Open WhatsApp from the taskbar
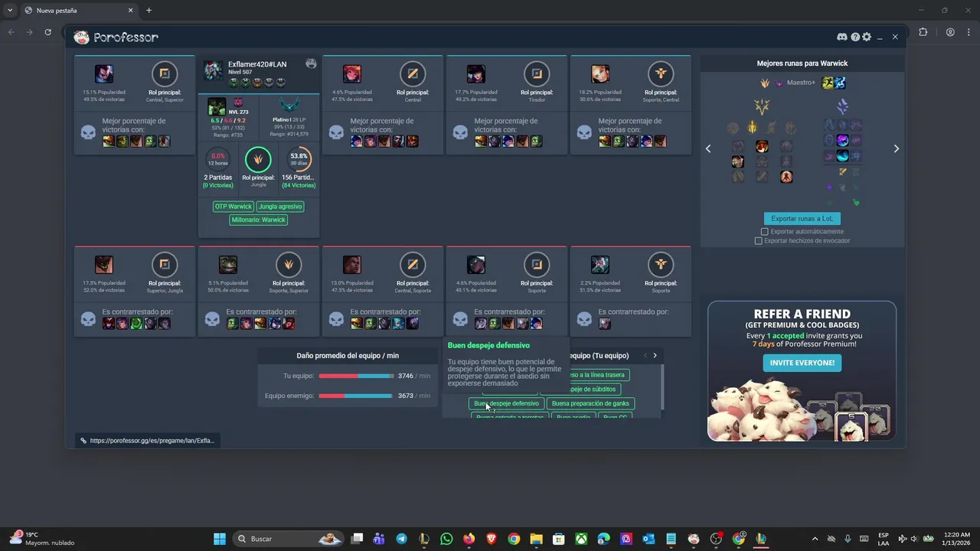The width and height of the screenshot is (980, 551). pos(446,539)
